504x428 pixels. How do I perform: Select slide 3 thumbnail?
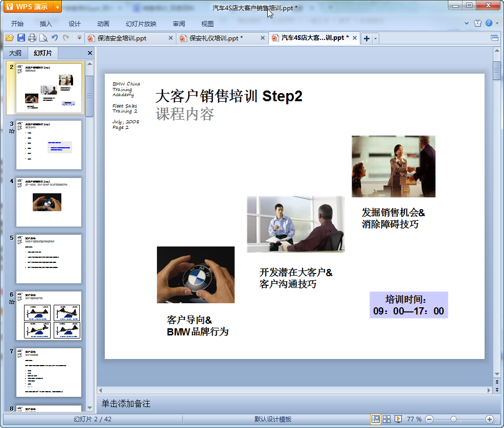coord(49,145)
